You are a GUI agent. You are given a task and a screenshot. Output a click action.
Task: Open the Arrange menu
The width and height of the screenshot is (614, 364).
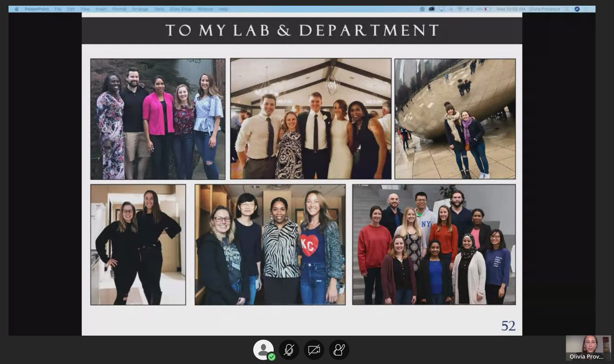(x=140, y=9)
